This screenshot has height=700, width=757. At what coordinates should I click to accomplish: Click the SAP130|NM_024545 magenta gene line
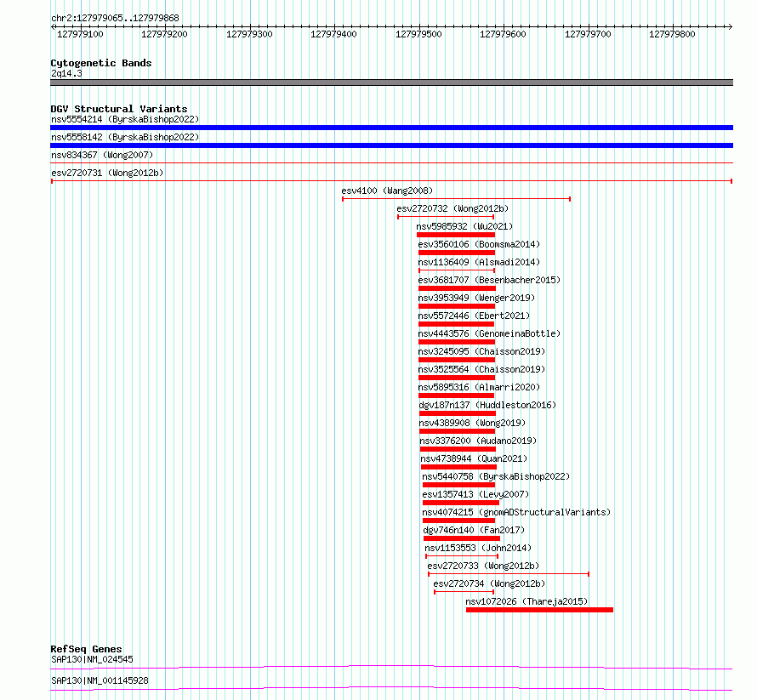coord(391,667)
